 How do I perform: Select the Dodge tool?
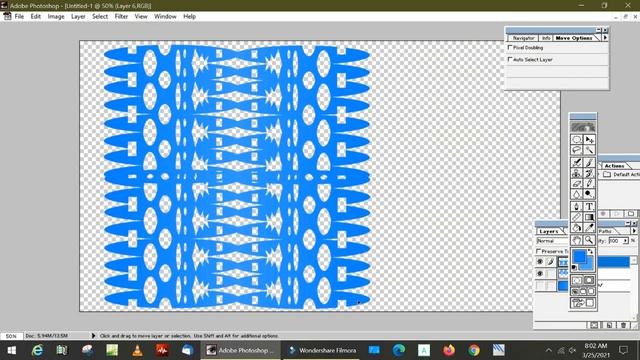click(x=589, y=193)
